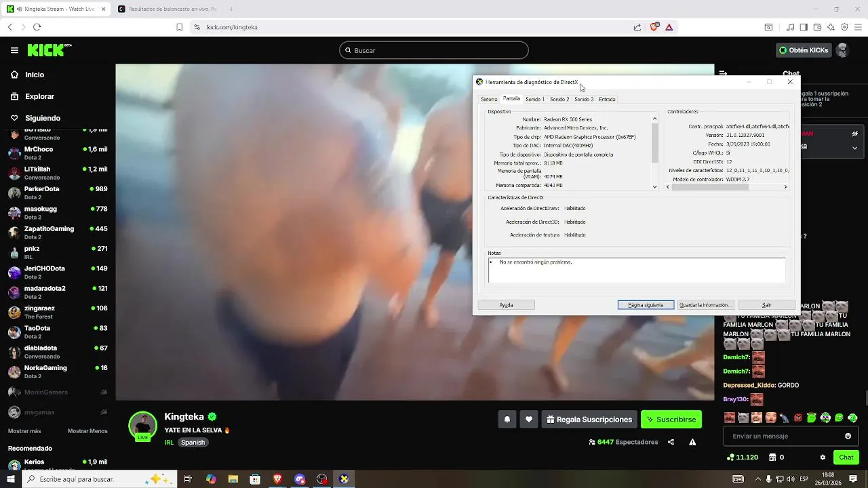Click Controladores horizontal scrollbar right arrow
The image size is (868, 488).
(786, 187)
